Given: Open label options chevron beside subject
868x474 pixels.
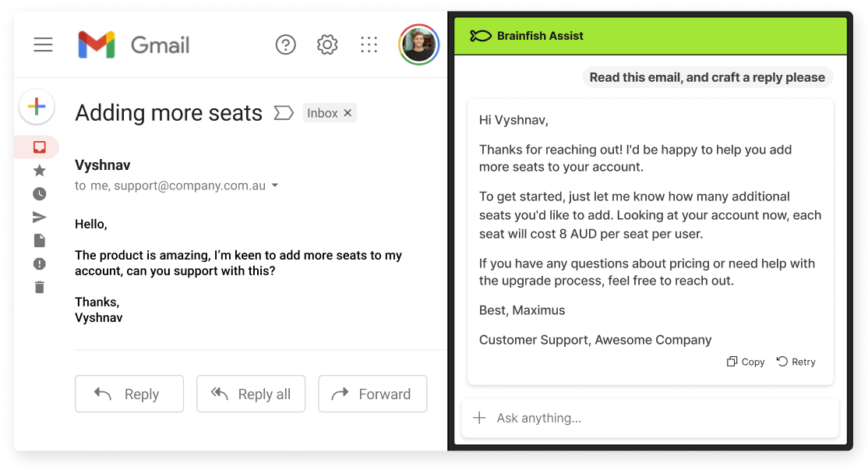Looking at the screenshot, I should tap(283, 113).
